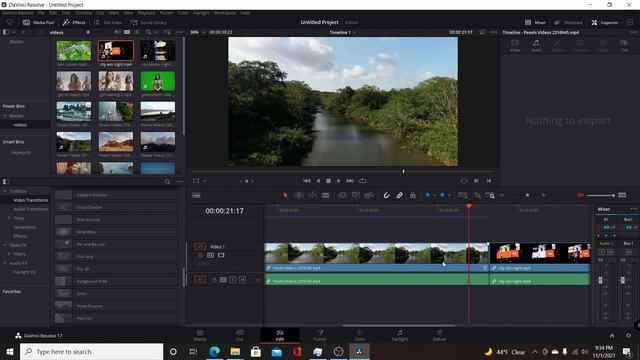Collapse the Toolbox tree in Effects
This screenshot has height=360, width=640.
tap(5, 191)
